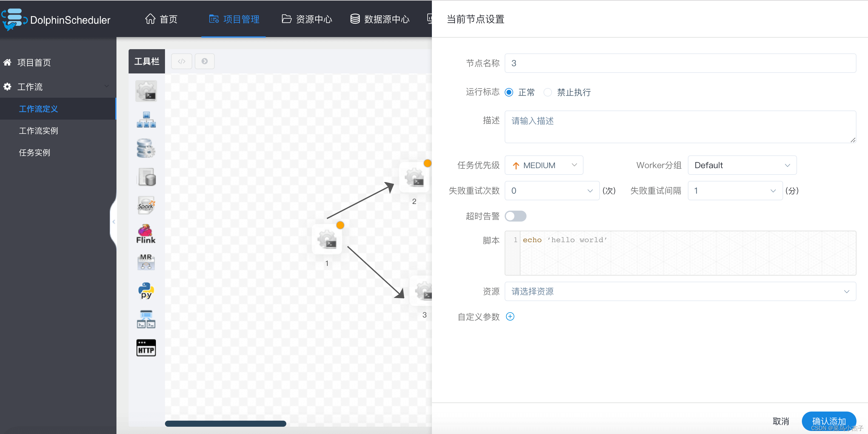The width and height of the screenshot is (868, 434).
Task: Select the Spark task icon
Action: tap(146, 205)
